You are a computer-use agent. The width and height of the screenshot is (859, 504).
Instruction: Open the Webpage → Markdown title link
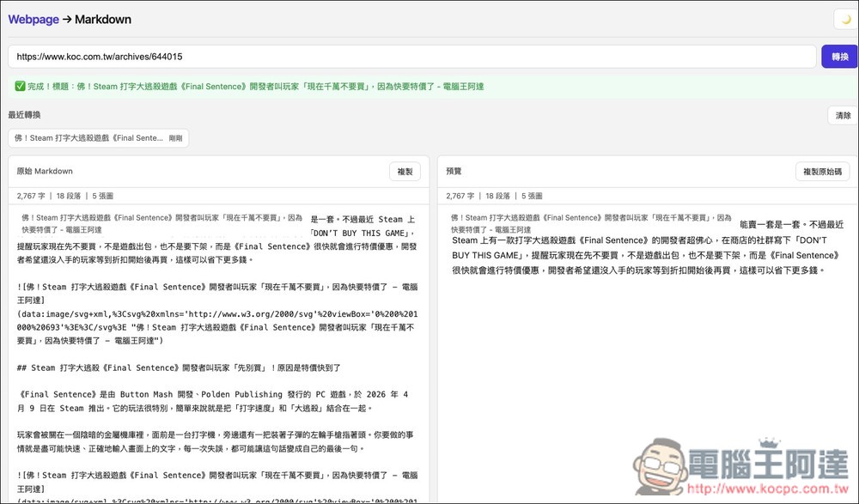70,19
